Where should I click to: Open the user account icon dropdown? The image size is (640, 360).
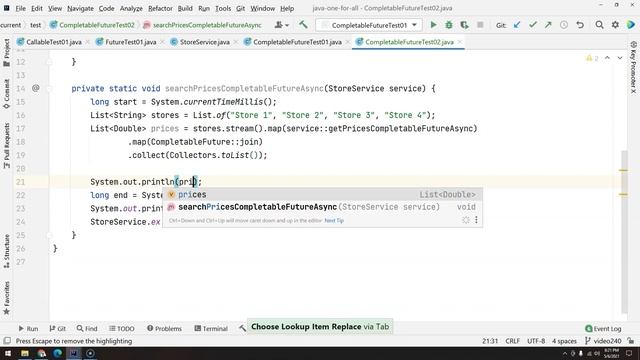click(282, 25)
